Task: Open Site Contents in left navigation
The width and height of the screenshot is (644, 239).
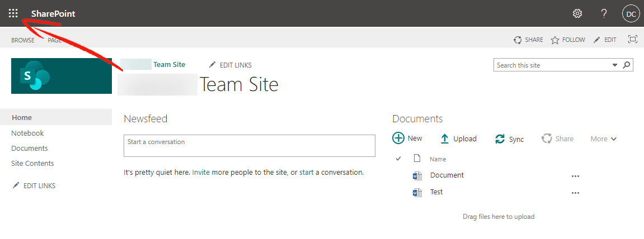Action: pos(32,163)
